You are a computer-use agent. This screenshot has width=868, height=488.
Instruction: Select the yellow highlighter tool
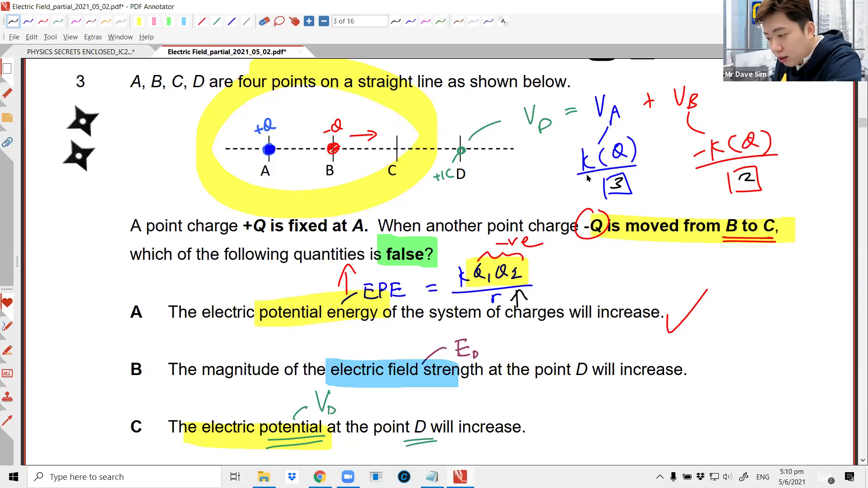pyautogui.click(x=139, y=21)
